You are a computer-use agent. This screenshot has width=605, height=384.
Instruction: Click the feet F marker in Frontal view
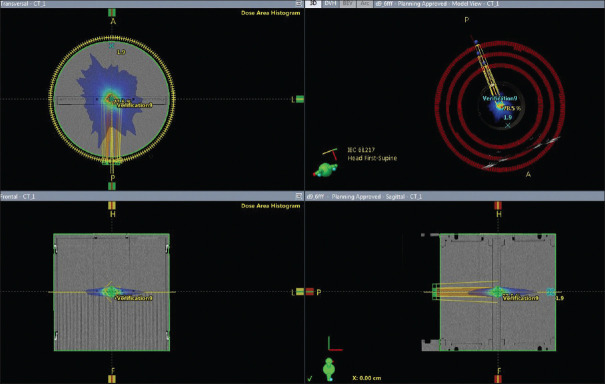[113, 371]
